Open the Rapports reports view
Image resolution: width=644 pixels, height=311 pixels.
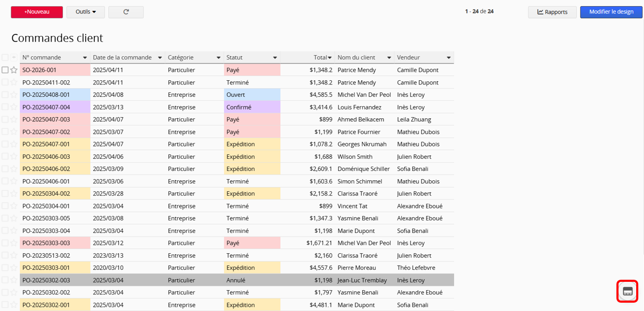552,12
